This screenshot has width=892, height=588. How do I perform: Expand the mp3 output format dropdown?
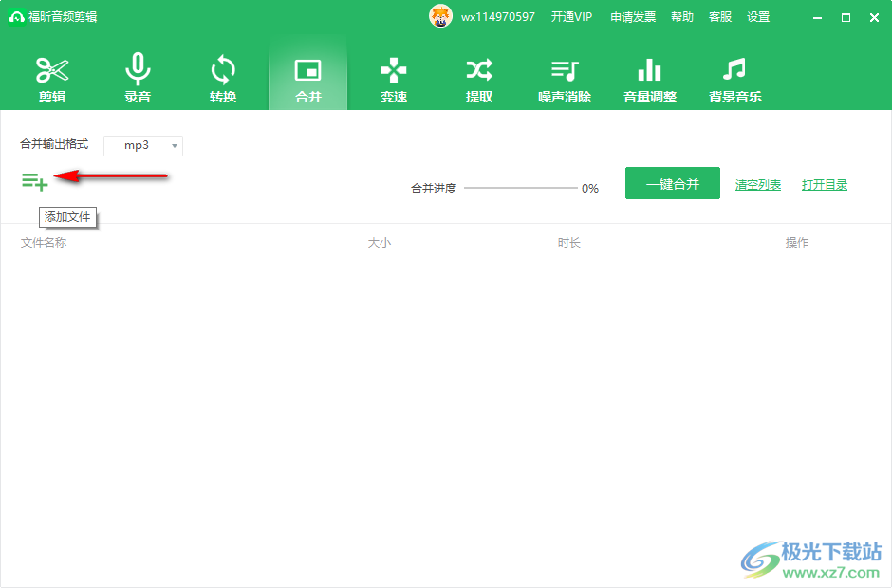click(143, 145)
